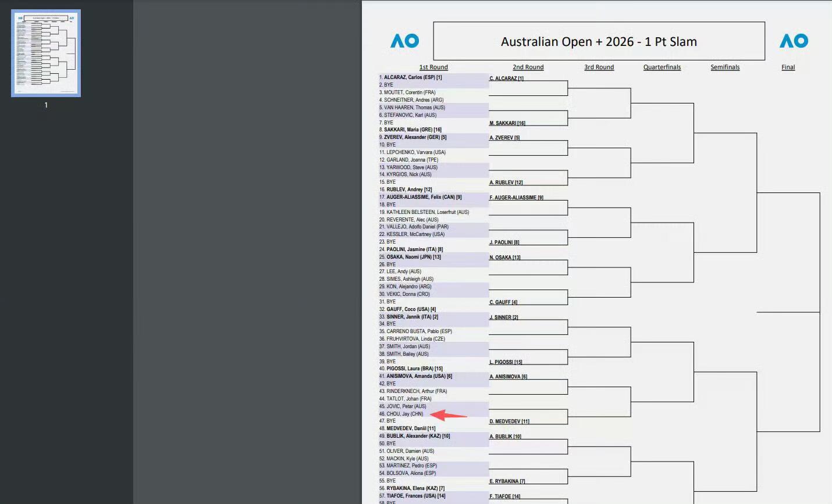
Task: Click the AO logo left of the title
Action: (405, 41)
